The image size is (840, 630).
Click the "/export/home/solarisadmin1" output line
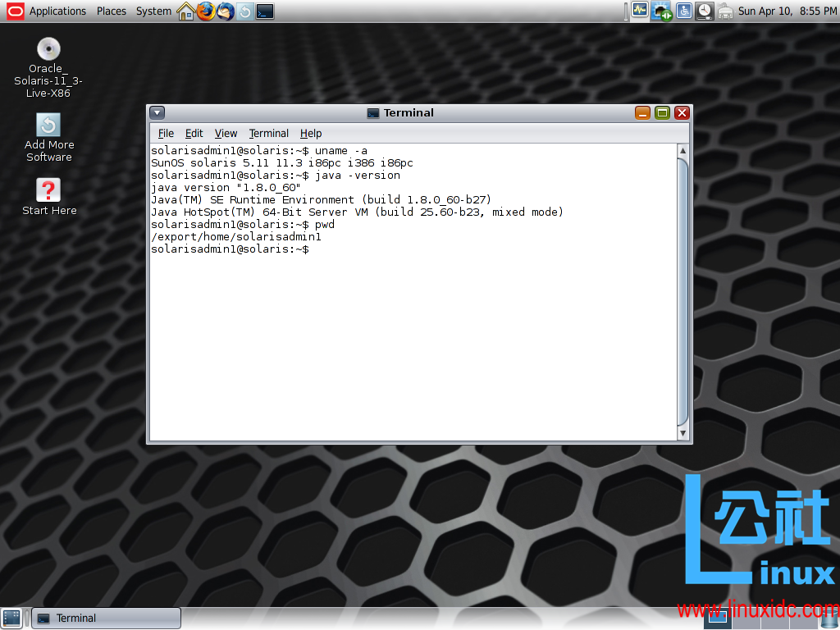pos(236,237)
